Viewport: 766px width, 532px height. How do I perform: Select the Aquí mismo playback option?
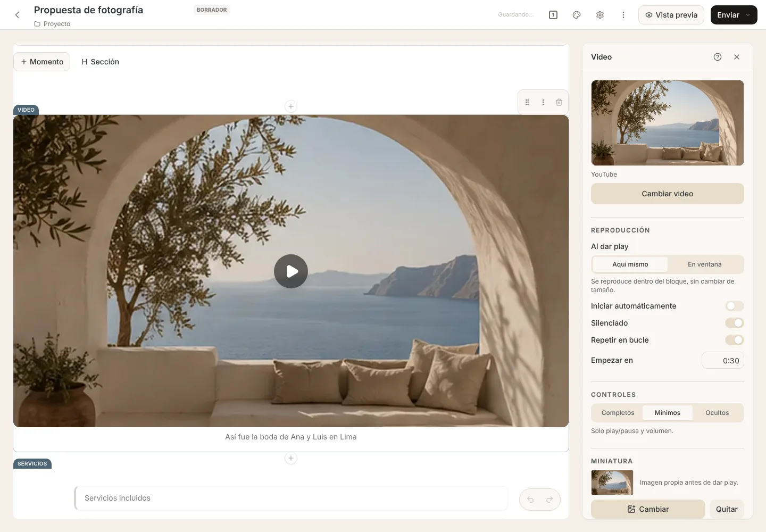pos(630,264)
